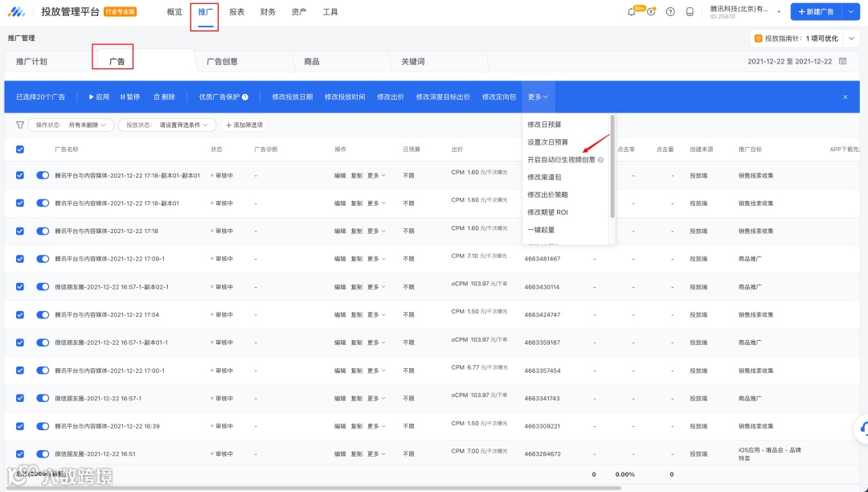Image resolution: width=868 pixels, height=492 pixels.
Task: Open 操作状态 所有未删除 filter dropdown
Action: (x=71, y=125)
